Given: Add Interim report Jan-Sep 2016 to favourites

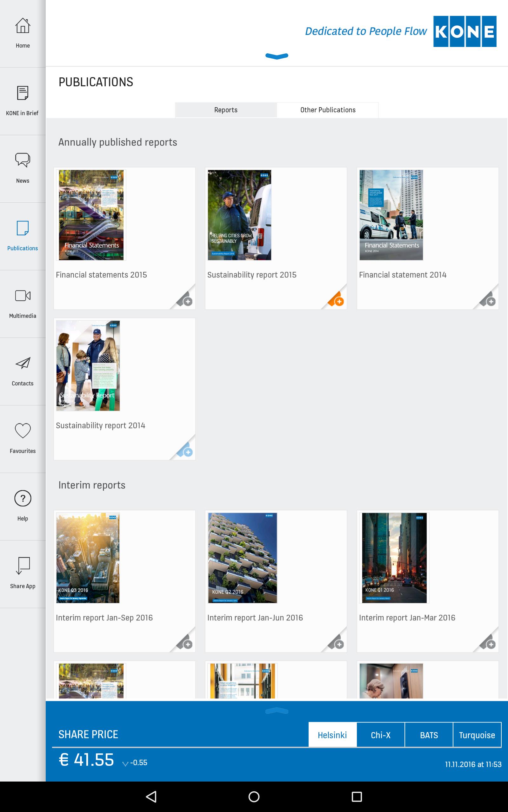Looking at the screenshot, I should tap(185, 642).
